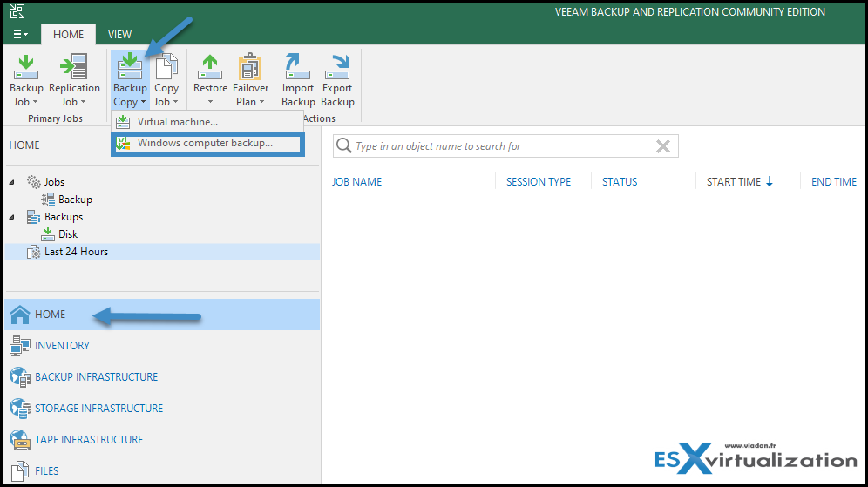Click the Backup Copy ribbon icon
The width and height of the screenshot is (868, 487).
130,67
